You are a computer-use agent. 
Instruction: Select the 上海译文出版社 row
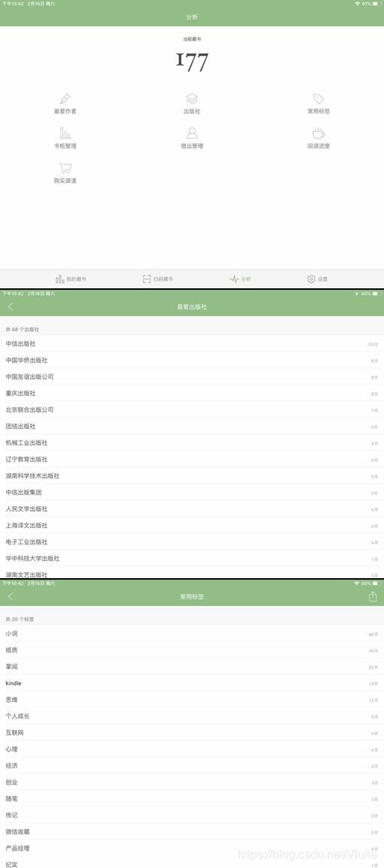point(192,526)
